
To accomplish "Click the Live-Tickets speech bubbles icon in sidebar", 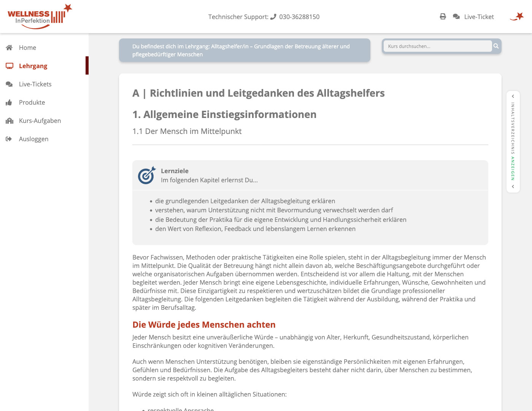I will (9, 84).
